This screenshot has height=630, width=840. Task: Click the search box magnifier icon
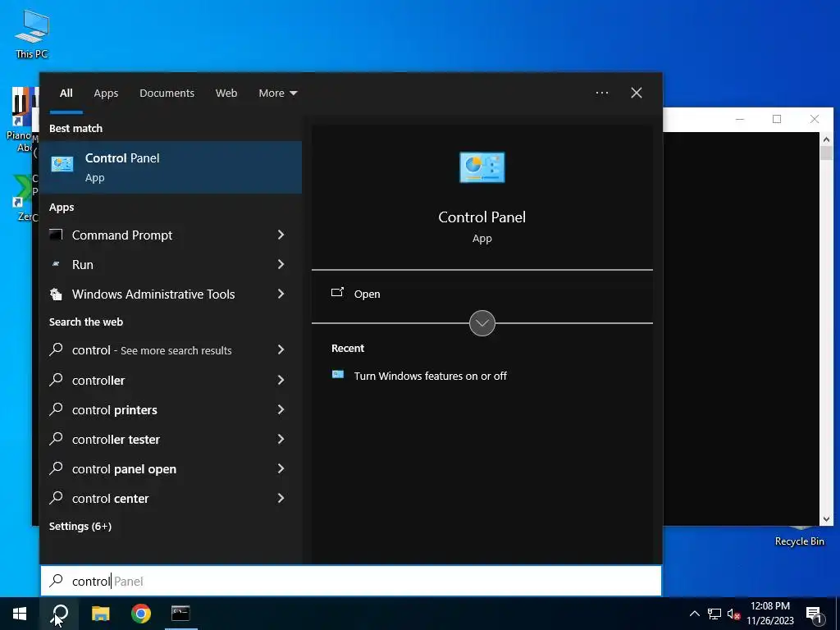coord(57,581)
